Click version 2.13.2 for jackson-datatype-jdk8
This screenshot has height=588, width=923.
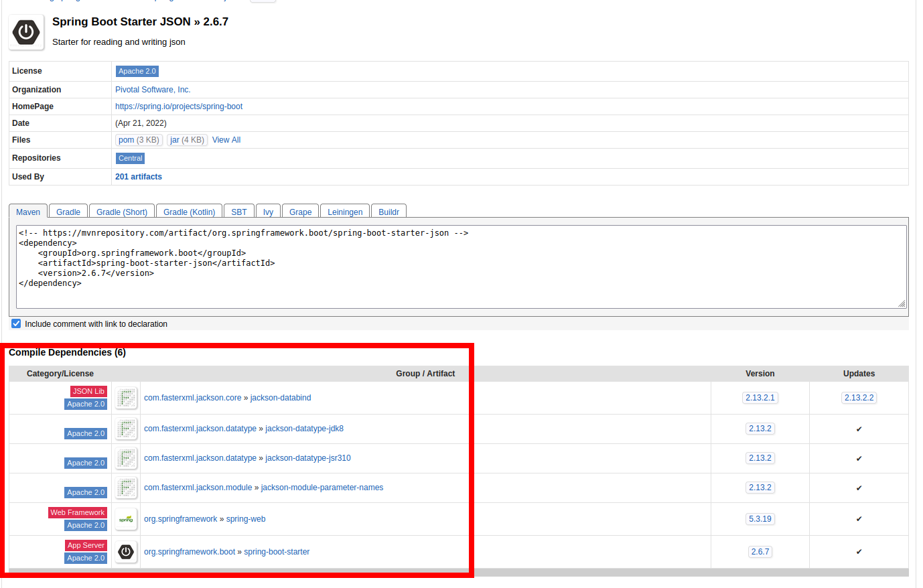pyautogui.click(x=760, y=429)
